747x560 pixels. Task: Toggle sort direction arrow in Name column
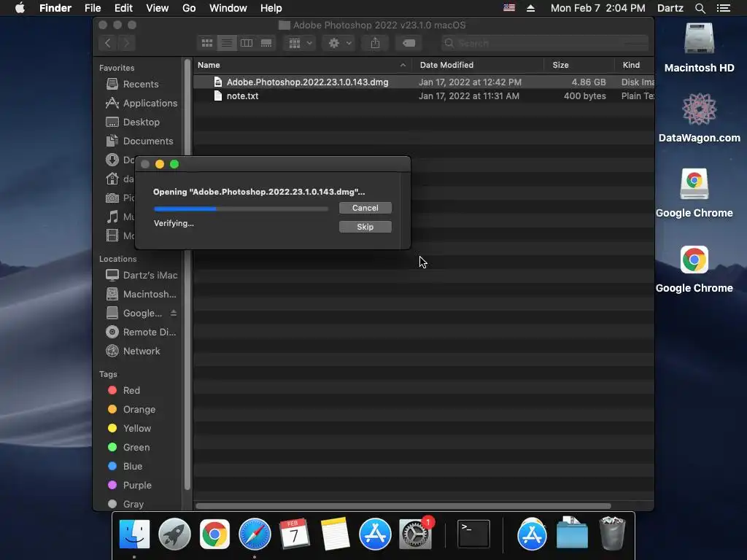pos(403,65)
